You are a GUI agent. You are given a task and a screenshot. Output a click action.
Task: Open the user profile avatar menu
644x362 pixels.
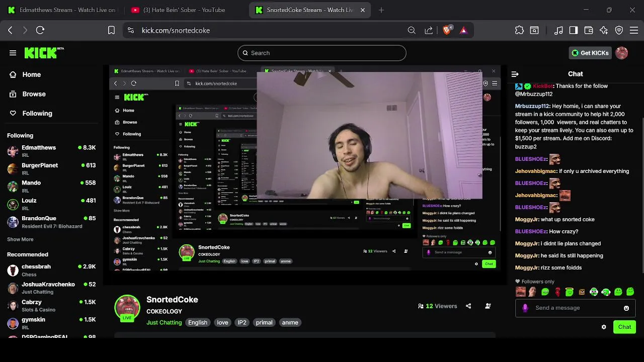coord(621,53)
